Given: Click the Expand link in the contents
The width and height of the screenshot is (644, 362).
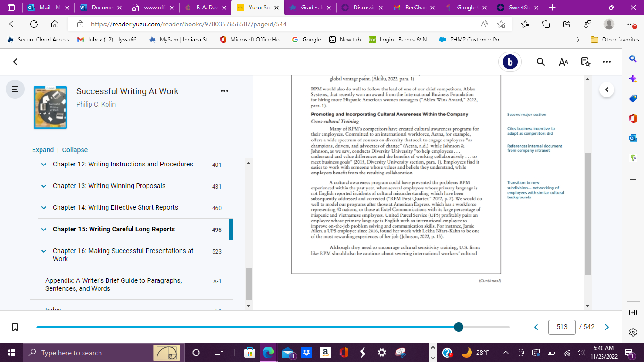Looking at the screenshot, I should pos(43,150).
